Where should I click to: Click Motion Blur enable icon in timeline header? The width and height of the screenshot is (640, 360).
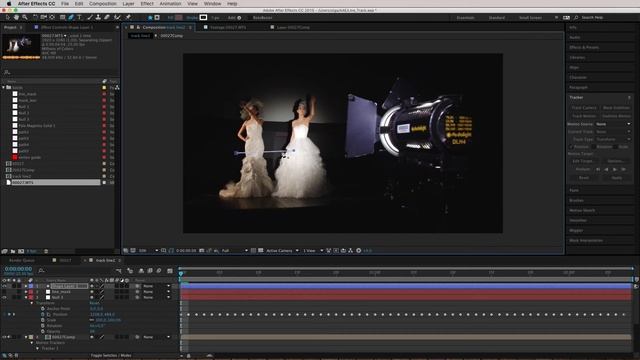(x=159, y=271)
